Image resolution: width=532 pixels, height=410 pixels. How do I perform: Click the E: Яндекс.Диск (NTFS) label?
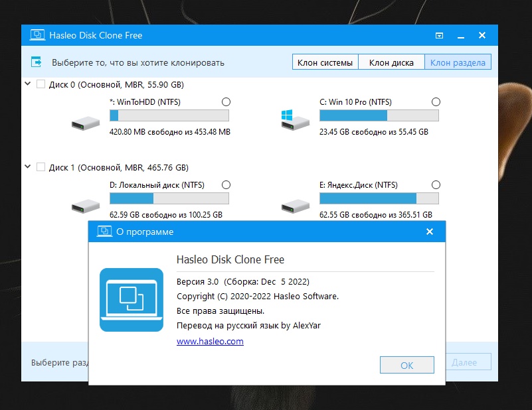pyautogui.click(x=359, y=185)
